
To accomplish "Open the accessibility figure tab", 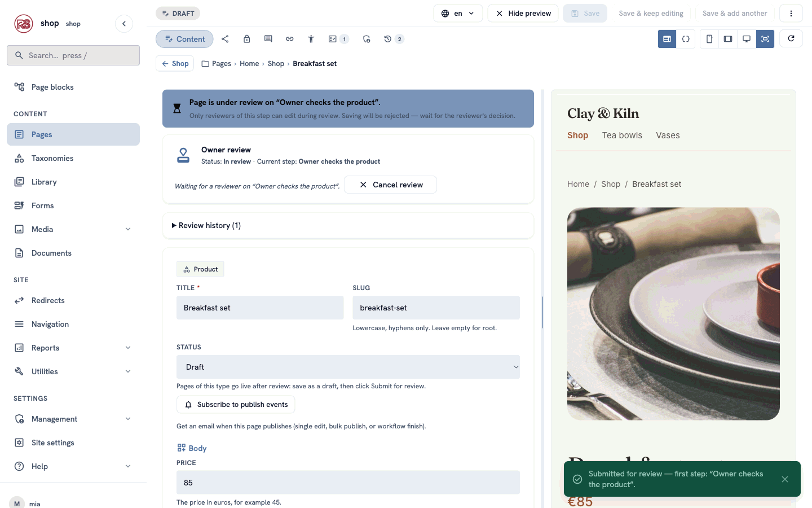I will tap(311, 39).
